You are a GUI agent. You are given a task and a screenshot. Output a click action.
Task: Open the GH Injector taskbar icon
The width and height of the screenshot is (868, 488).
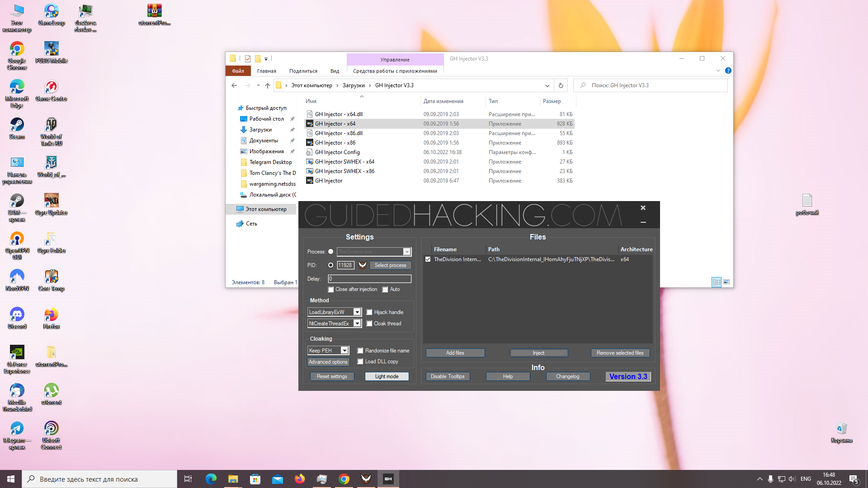[388, 479]
